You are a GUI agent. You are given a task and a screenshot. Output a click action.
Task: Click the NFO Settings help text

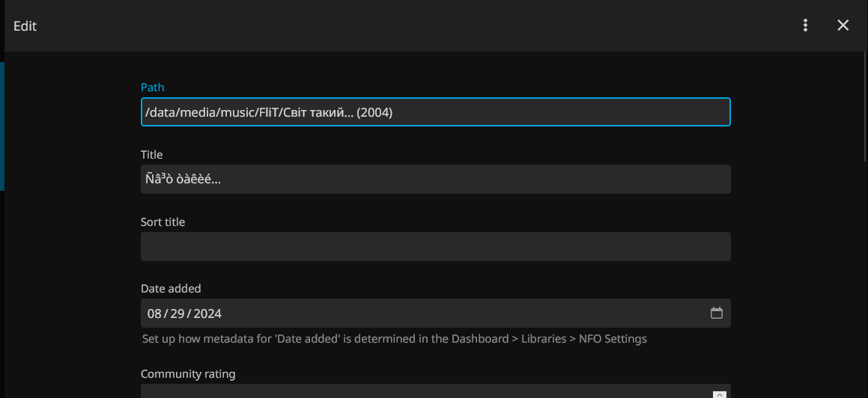(394, 339)
